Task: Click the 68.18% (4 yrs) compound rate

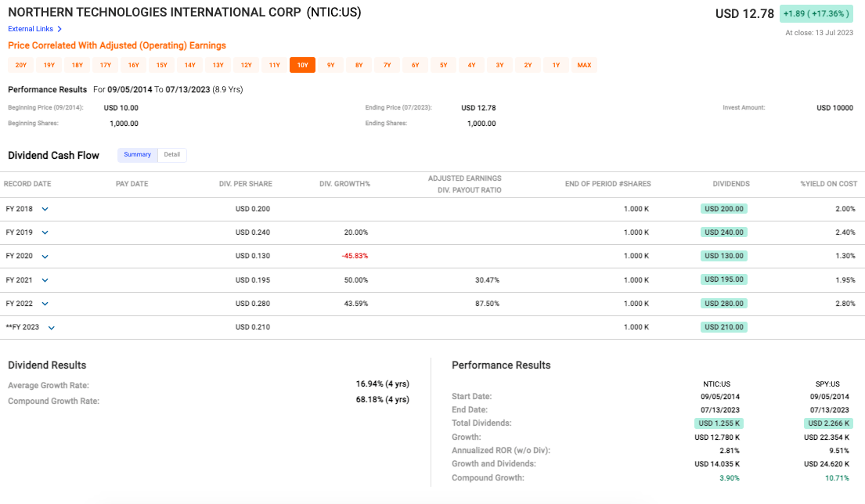Action: coord(382,399)
